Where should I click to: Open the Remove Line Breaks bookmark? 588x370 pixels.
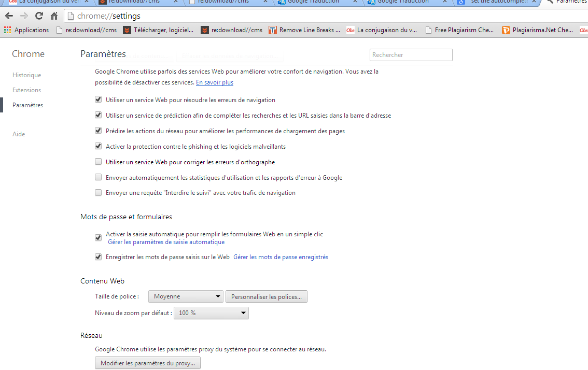[x=304, y=30]
